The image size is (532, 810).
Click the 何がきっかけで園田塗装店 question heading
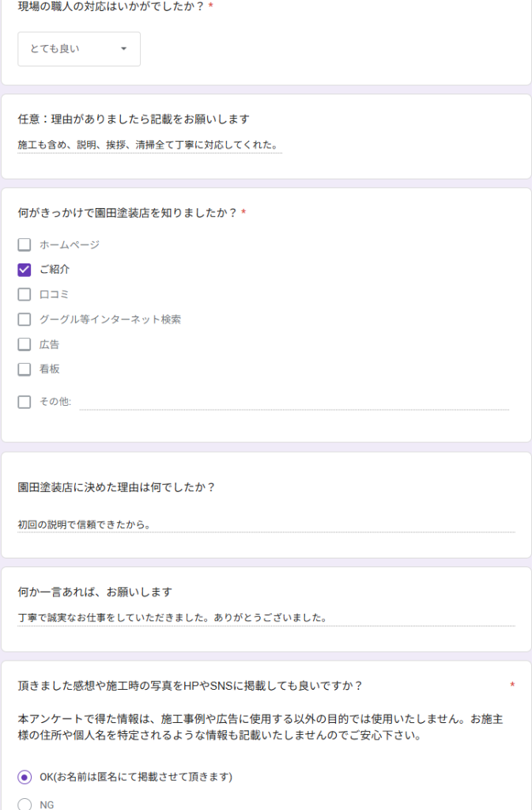coord(126,213)
